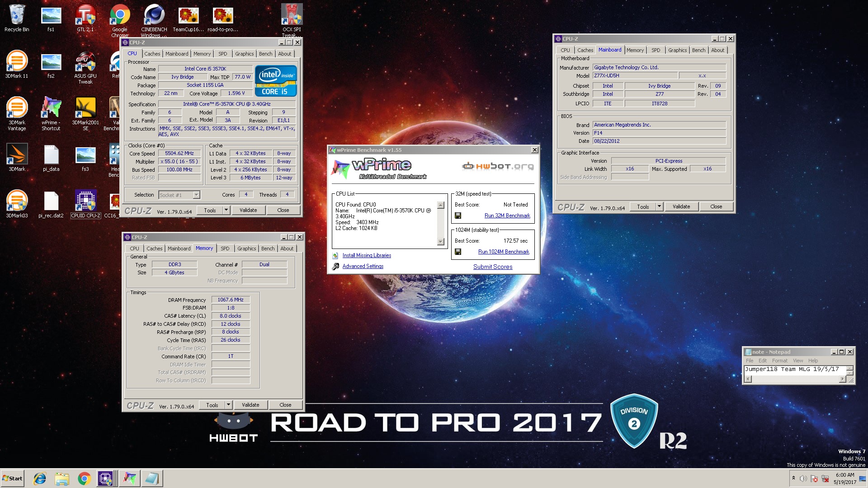868x488 pixels.
Task: Launch CPUID CPU-Z desktop shortcut
Action: (85, 204)
